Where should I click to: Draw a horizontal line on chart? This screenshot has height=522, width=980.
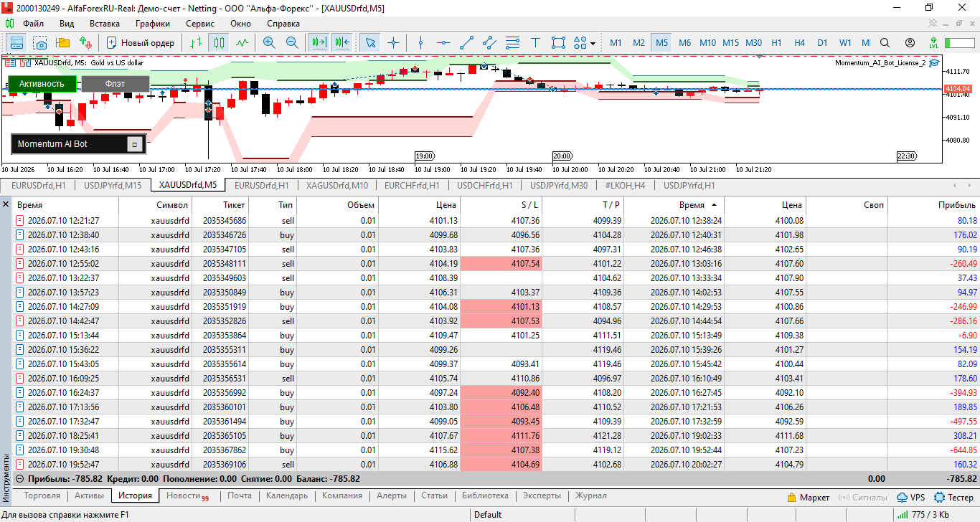[x=443, y=42]
